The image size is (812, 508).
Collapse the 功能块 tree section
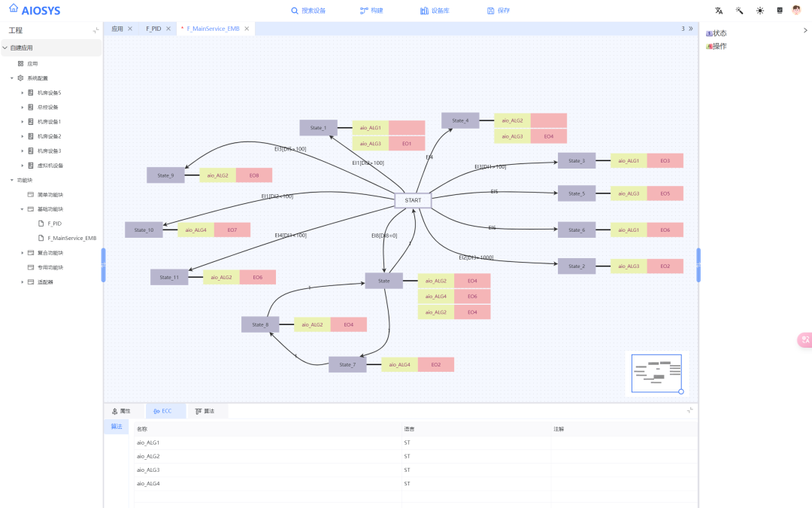pyautogui.click(x=12, y=180)
